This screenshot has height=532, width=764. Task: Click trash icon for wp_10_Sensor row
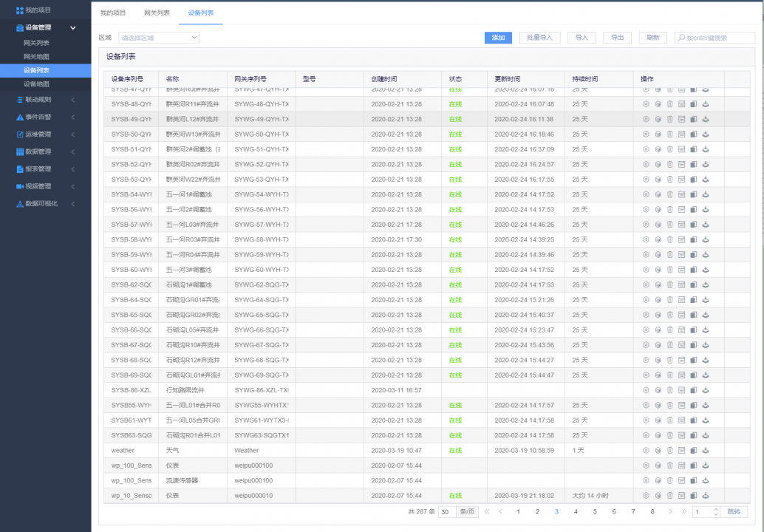pyautogui.click(x=670, y=496)
